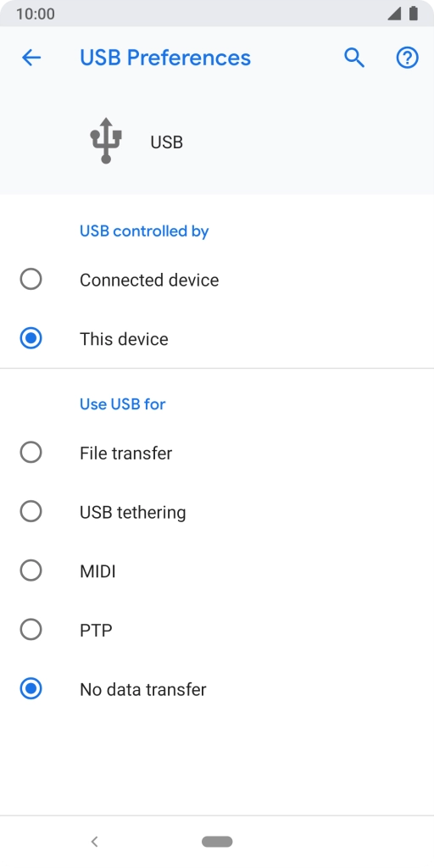Tap the battery status icon
The image size is (434, 868).
414,14
